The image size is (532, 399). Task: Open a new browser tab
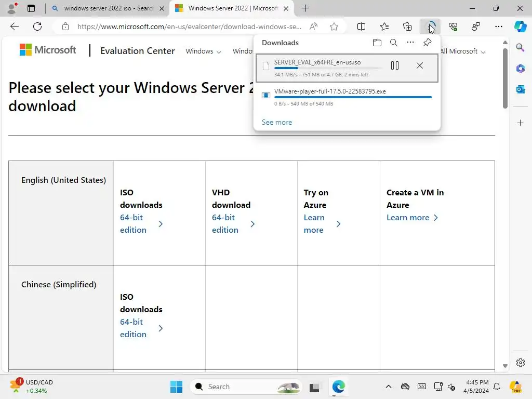pyautogui.click(x=305, y=8)
